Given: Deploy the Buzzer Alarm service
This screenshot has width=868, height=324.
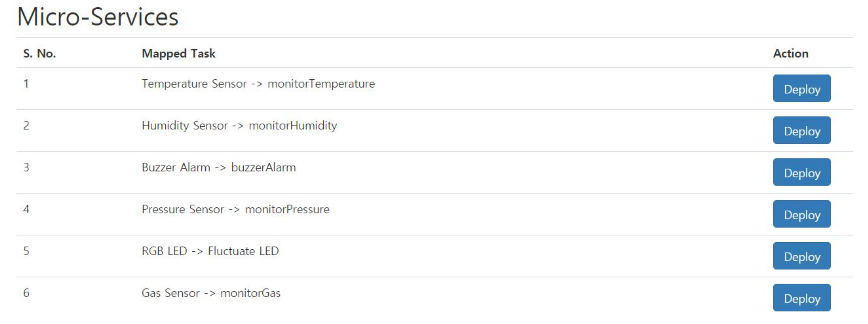Looking at the screenshot, I should point(801,172).
